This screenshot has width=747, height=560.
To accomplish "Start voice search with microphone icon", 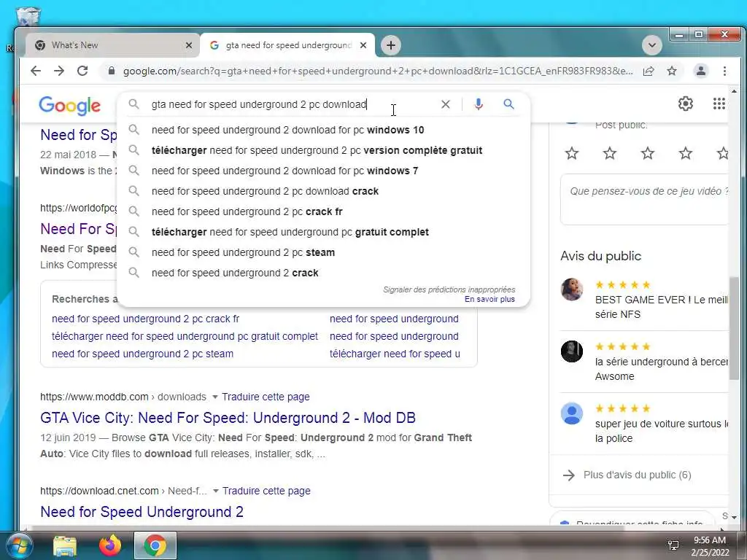I will [479, 104].
